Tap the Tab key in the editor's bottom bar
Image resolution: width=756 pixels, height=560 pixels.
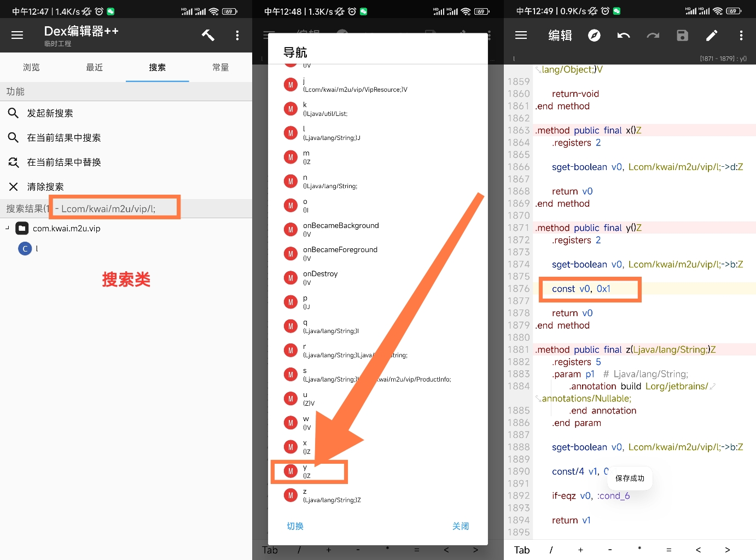[522, 550]
